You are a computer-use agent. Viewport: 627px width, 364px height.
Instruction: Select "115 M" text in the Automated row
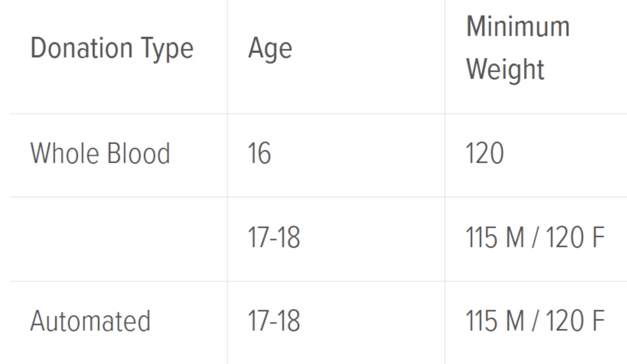click(495, 321)
